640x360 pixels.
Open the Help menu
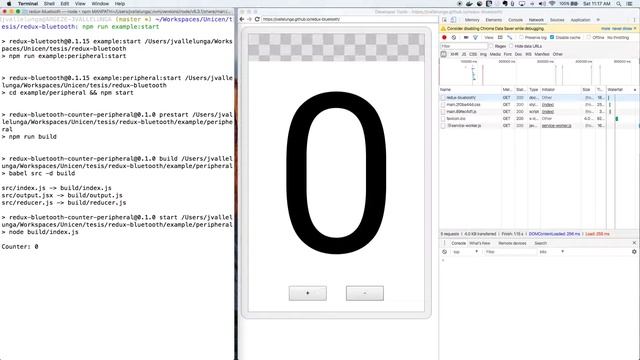[120, 3]
